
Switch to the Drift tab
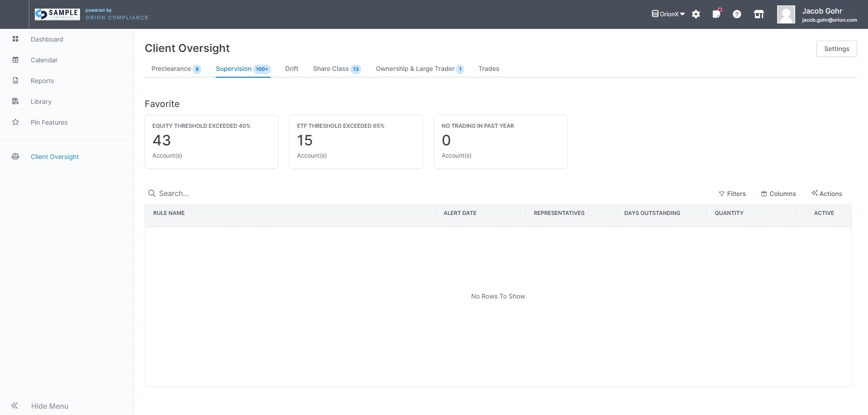292,69
